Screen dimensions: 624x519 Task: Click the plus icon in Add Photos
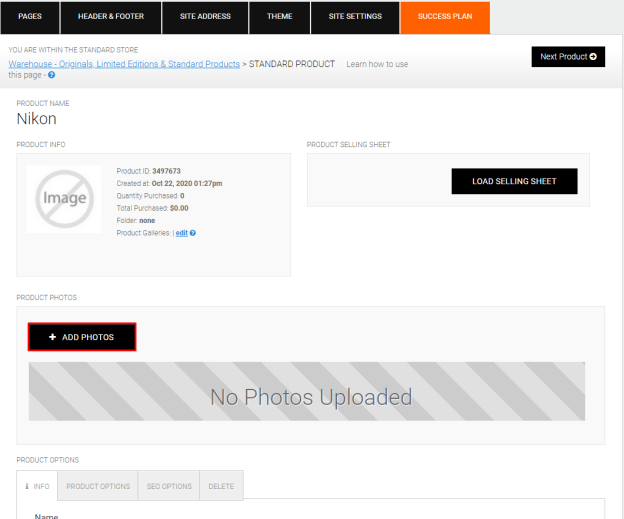pos(52,337)
